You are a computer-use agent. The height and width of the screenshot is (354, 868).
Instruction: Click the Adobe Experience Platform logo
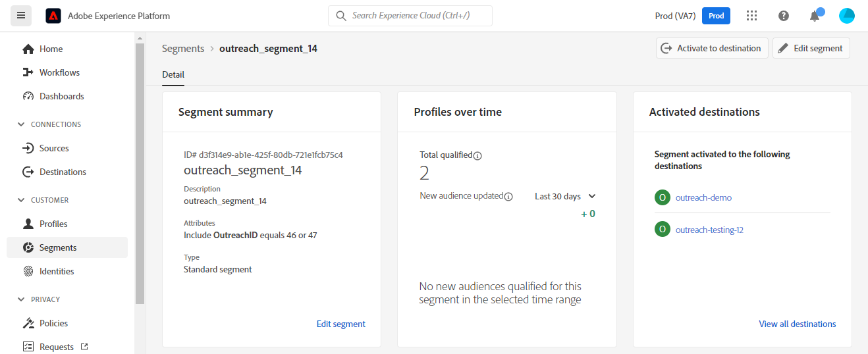point(53,16)
